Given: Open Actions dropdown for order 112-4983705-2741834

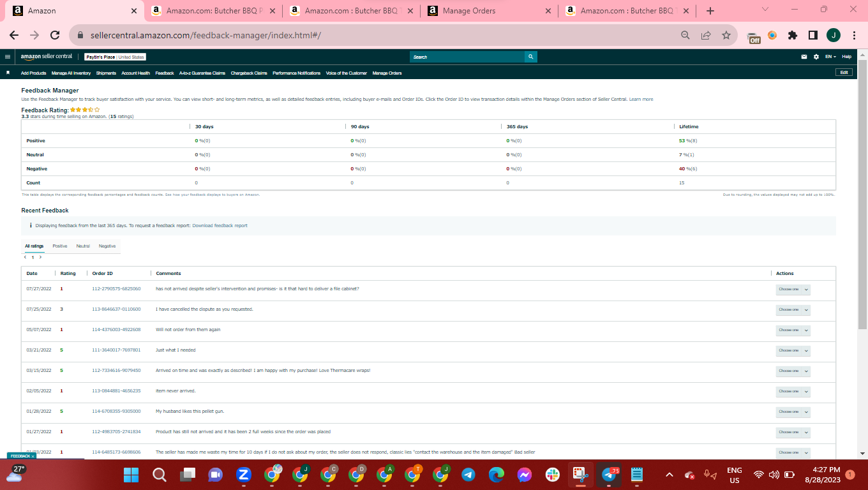Looking at the screenshot, I should click(x=793, y=432).
